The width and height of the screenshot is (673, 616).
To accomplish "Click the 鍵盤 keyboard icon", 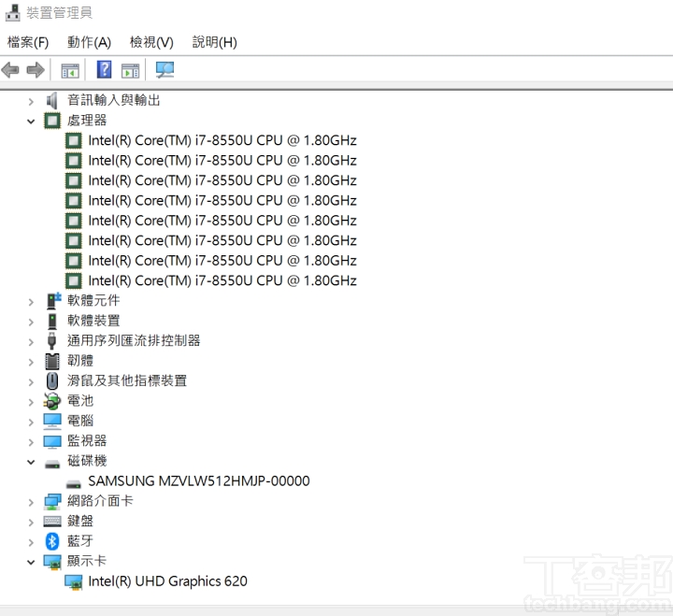I will pos(52,522).
